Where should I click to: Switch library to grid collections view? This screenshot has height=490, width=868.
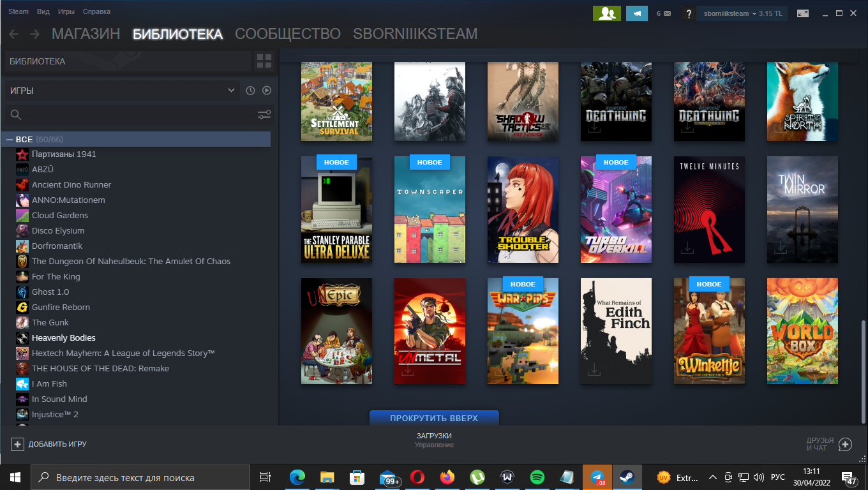point(264,61)
